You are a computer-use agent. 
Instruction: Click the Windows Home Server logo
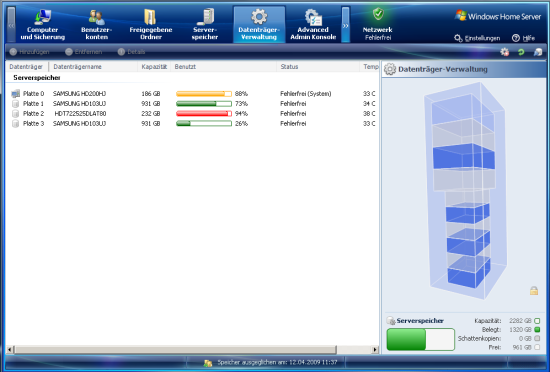[498, 16]
